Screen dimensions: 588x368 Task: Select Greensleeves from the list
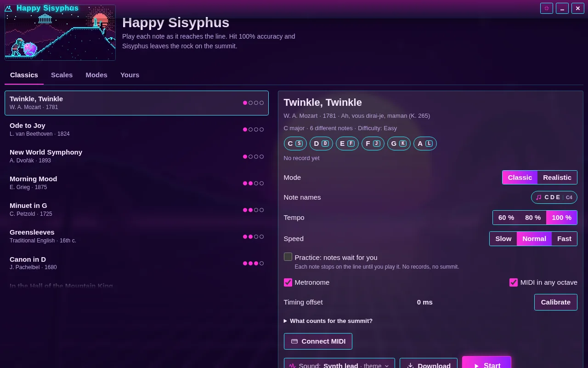coord(136,236)
